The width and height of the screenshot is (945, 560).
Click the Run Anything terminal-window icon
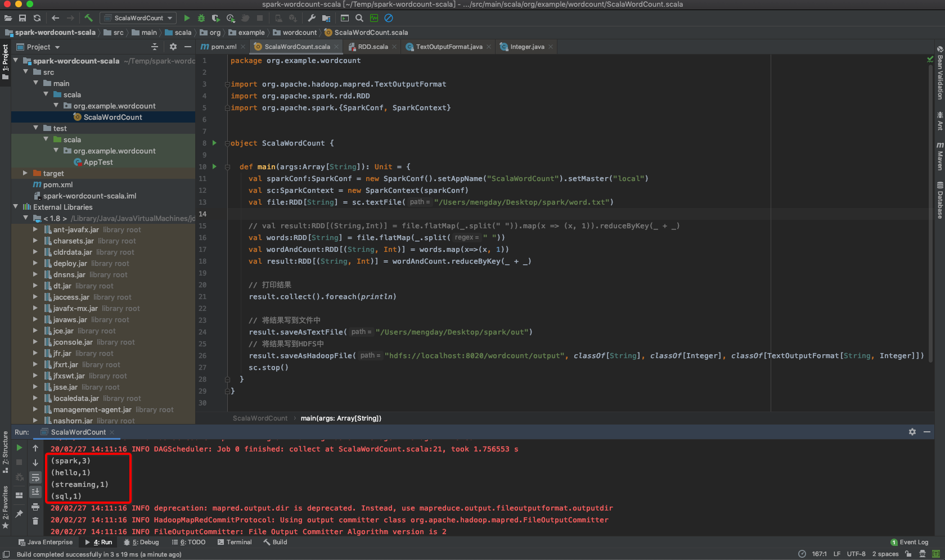pyautogui.click(x=345, y=18)
